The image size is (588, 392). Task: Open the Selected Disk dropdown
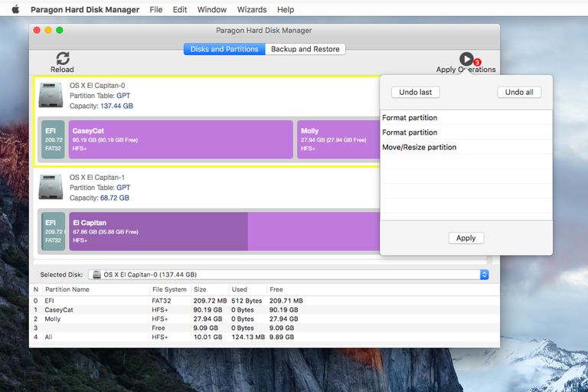[x=288, y=275]
